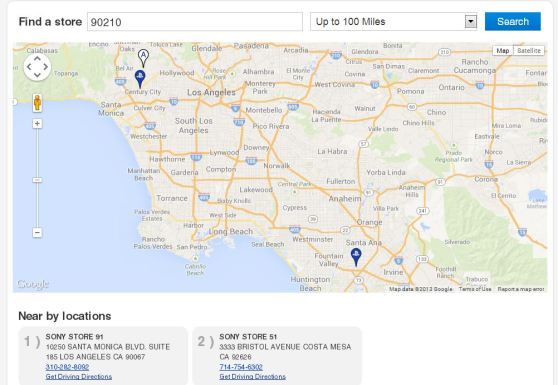Image resolution: width=558 pixels, height=385 pixels.
Task: Select the SONY STORE 51 title
Action: click(x=248, y=337)
